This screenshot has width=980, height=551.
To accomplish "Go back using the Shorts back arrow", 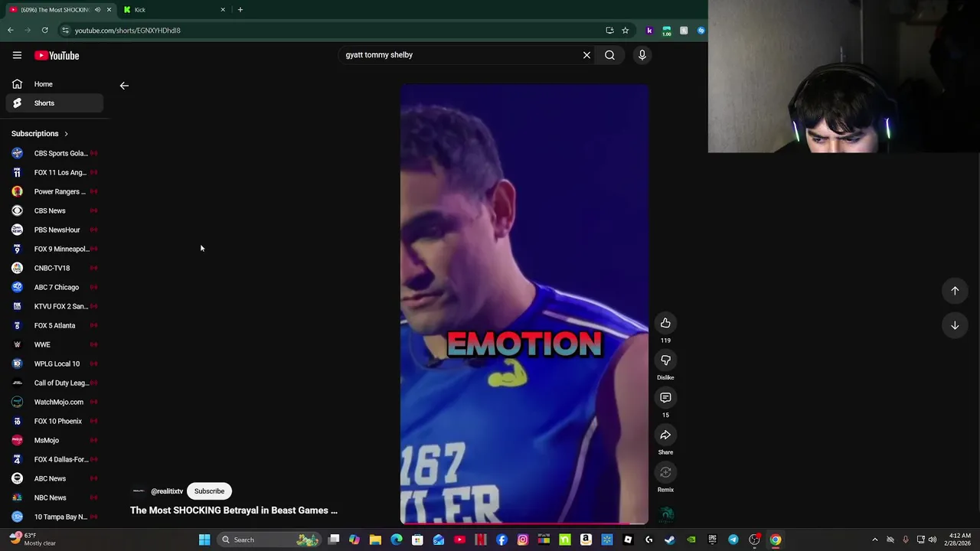I will click(x=124, y=86).
